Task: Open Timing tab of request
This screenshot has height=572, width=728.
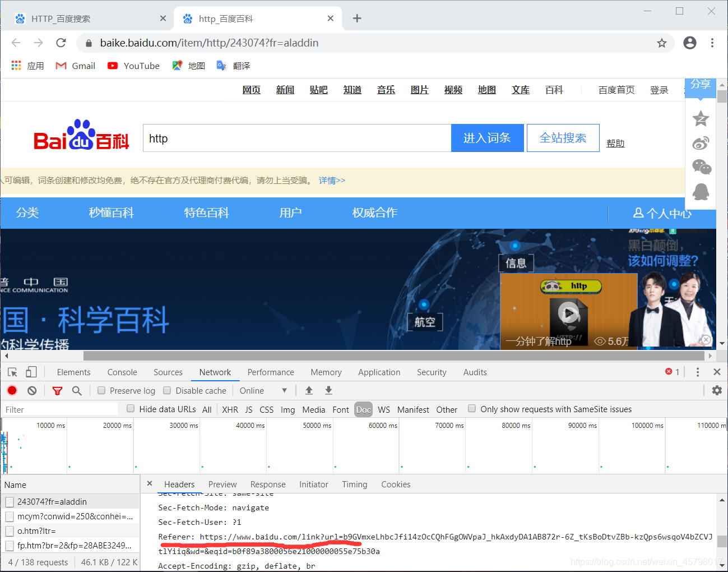Action: (x=355, y=485)
